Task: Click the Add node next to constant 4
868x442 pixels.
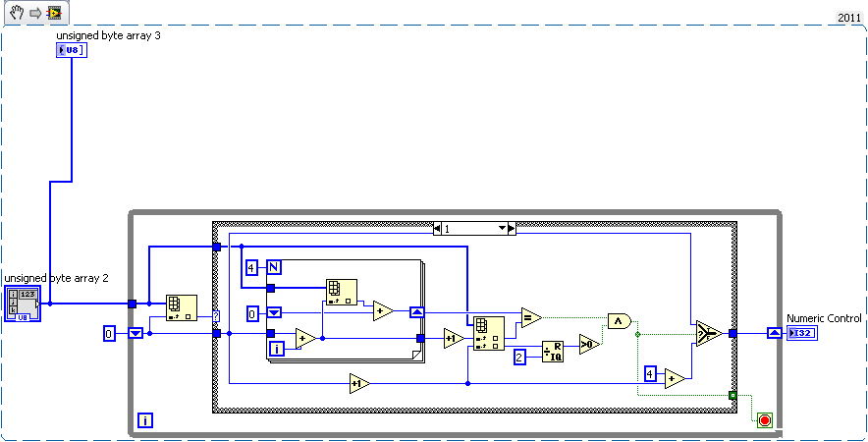Action: (675, 379)
